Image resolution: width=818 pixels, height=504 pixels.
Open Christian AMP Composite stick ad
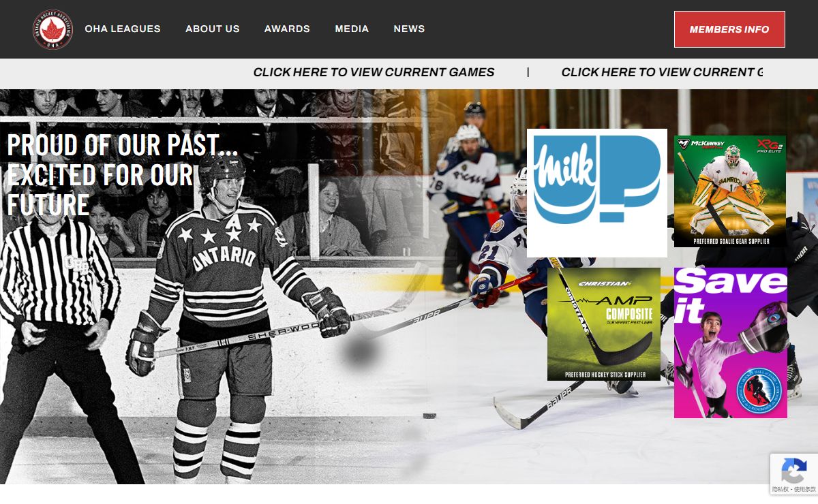tap(604, 324)
